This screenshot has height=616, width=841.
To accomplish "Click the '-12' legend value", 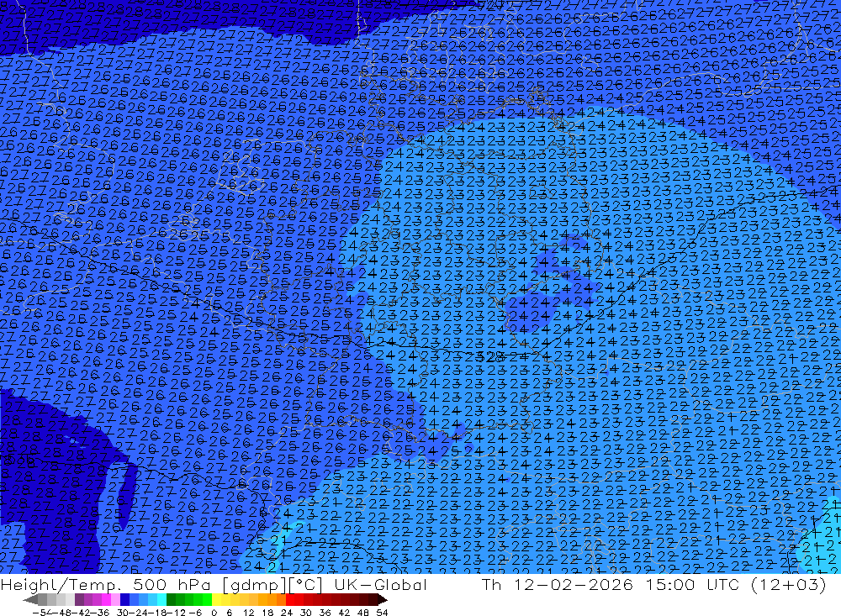I will point(176,613).
